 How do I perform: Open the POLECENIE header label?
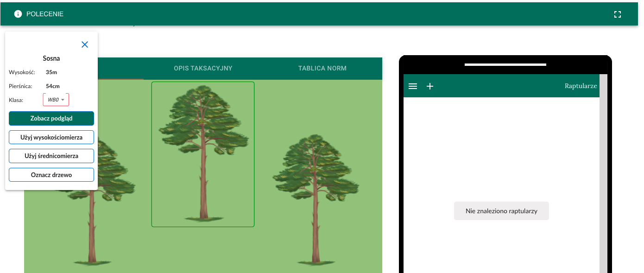(45, 14)
